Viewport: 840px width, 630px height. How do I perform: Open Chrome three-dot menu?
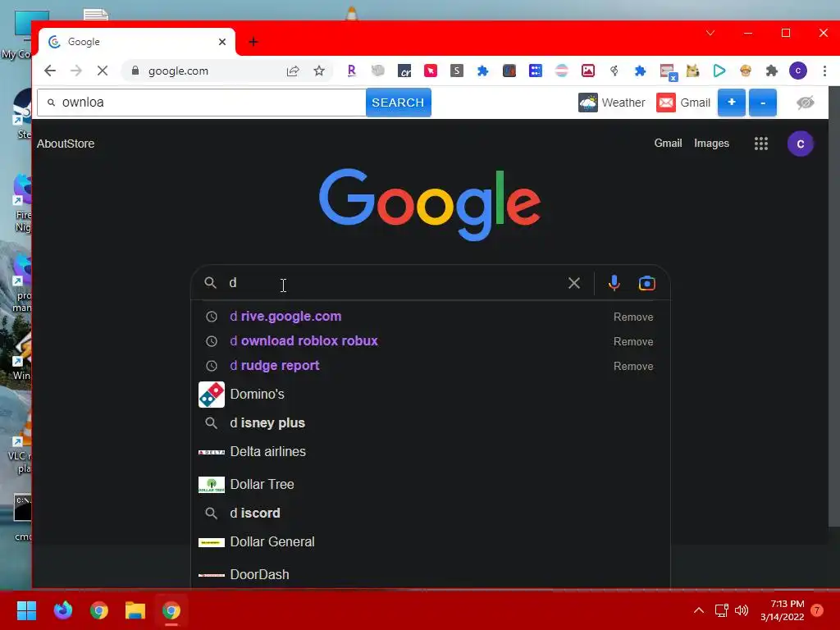point(824,71)
